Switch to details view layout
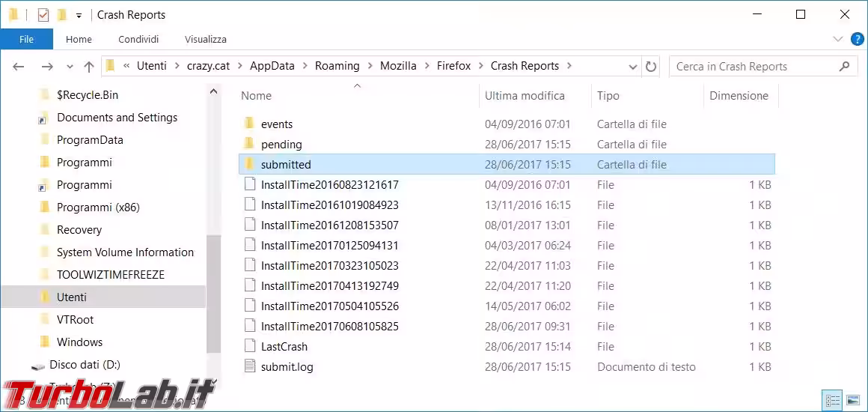The image size is (868, 412). point(831,399)
